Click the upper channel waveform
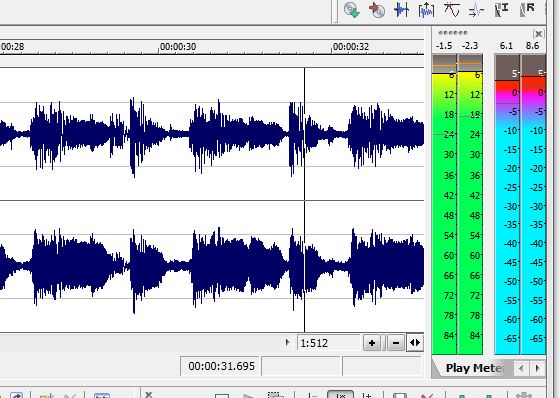Image resolution: width=560 pixels, height=398 pixels. (212, 134)
